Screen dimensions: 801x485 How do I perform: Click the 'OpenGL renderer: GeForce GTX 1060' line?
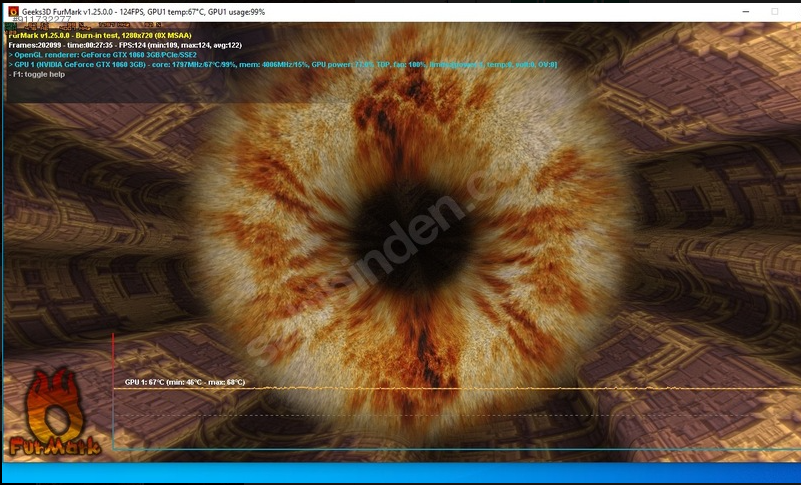point(103,55)
